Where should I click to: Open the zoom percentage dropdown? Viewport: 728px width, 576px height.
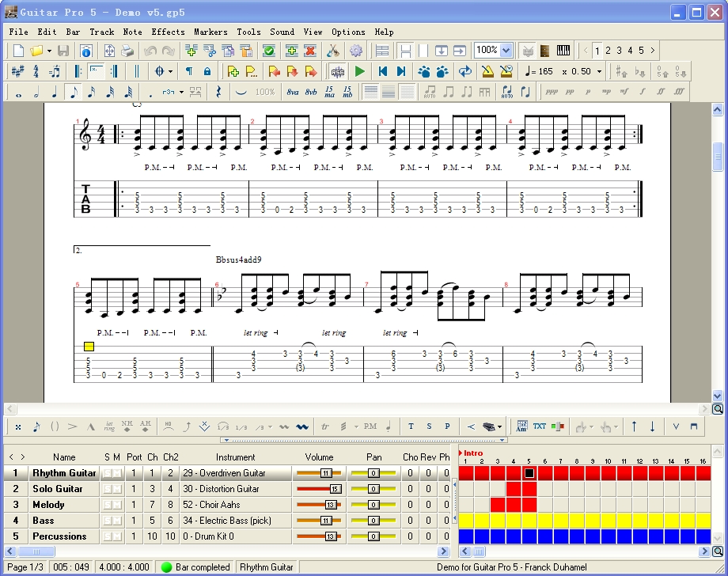(506, 50)
